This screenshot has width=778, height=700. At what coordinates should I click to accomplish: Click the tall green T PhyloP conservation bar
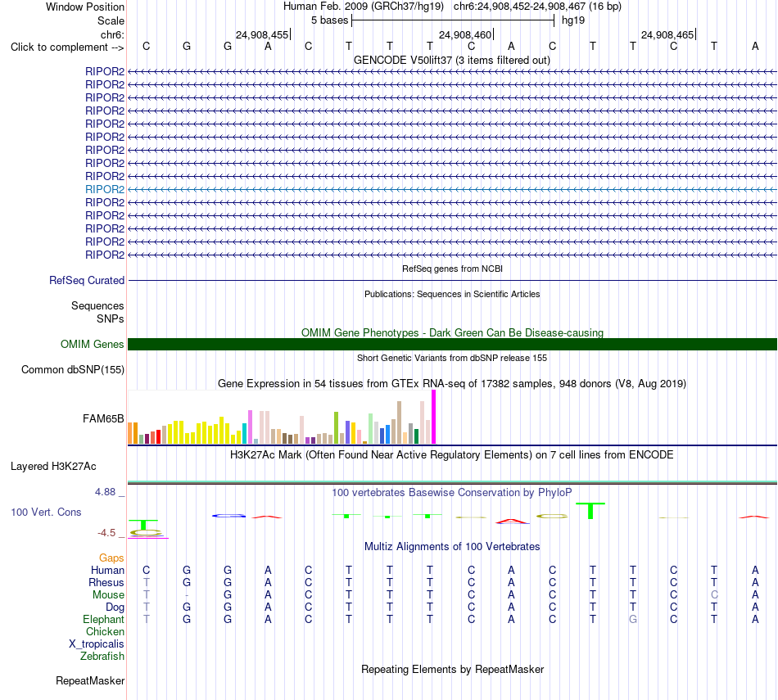coord(590,511)
